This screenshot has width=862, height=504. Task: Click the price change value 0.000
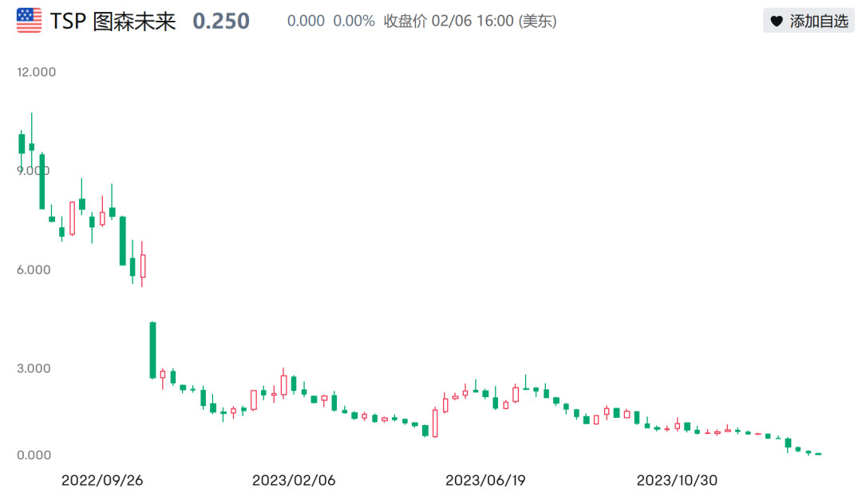[x=306, y=22]
